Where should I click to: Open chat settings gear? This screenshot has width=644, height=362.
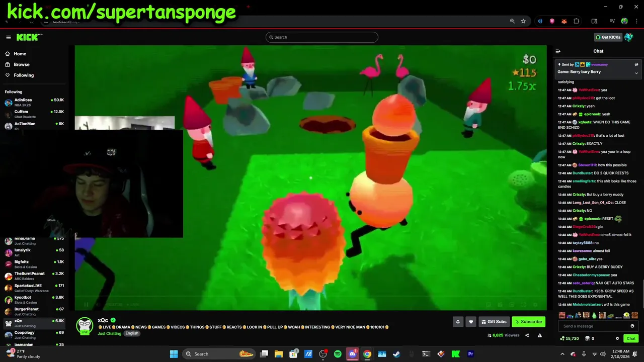pos(617,338)
